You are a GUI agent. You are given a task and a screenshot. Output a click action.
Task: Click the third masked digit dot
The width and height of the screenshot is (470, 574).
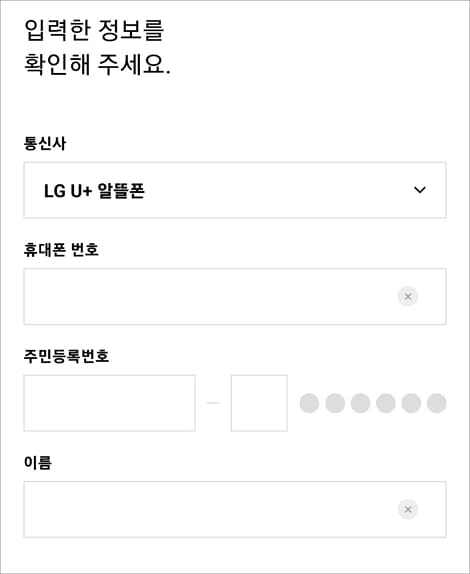pos(360,403)
